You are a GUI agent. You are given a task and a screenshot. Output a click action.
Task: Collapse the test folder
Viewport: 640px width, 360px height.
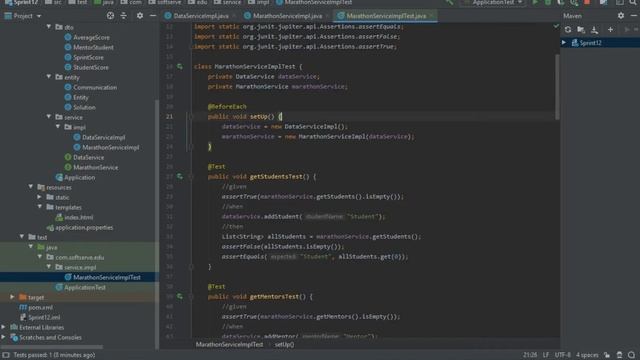pyautogui.click(x=22, y=237)
